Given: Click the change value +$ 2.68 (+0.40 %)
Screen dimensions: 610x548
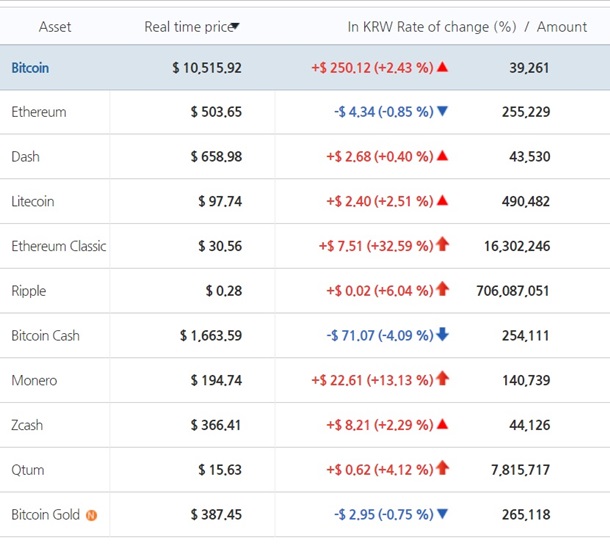Looking at the screenshot, I should pos(380,157).
